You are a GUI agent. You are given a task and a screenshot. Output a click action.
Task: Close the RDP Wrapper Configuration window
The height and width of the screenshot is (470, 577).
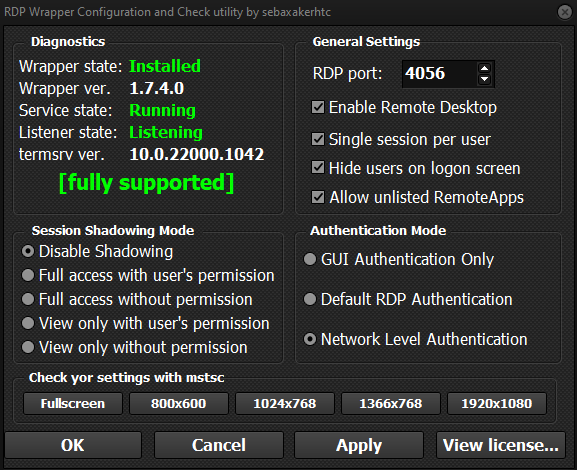click(x=564, y=12)
